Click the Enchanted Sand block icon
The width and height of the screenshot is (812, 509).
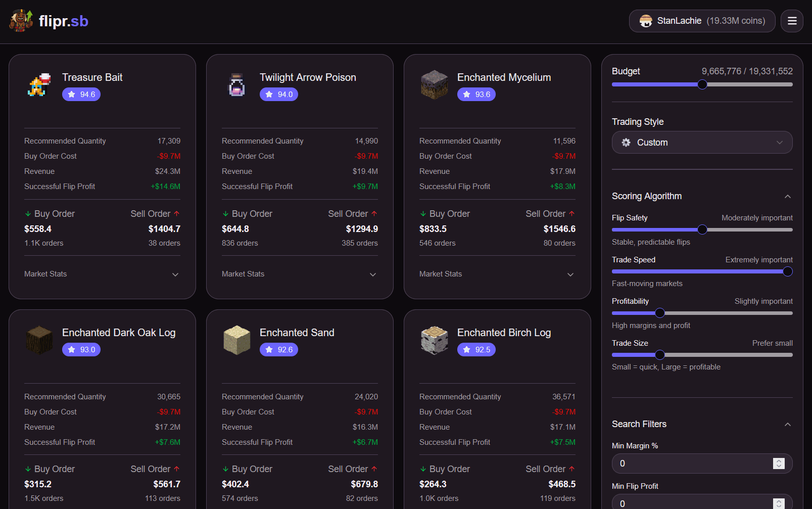coord(237,340)
